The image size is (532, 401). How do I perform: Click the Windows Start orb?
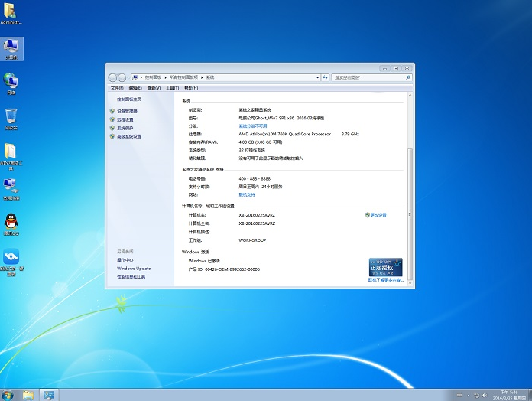tap(8, 395)
